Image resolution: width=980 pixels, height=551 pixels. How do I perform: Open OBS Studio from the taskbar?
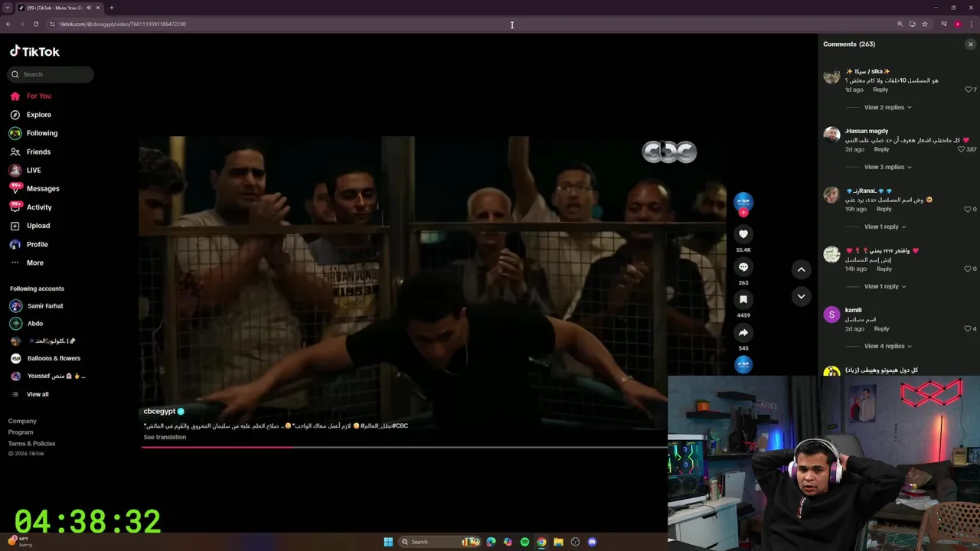[575, 542]
